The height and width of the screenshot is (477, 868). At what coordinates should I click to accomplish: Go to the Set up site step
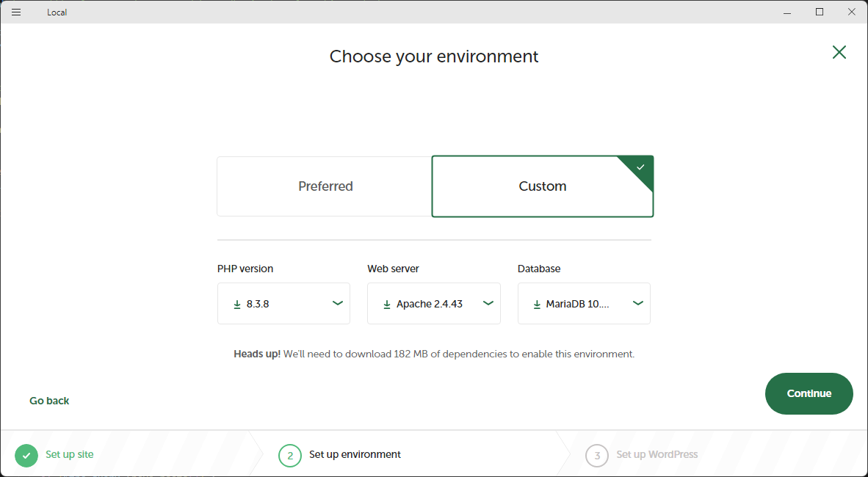(x=70, y=454)
